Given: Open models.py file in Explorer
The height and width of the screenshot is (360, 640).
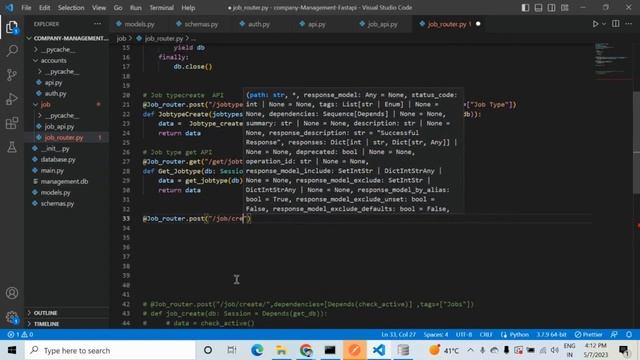Looking at the screenshot, I should [55, 193].
